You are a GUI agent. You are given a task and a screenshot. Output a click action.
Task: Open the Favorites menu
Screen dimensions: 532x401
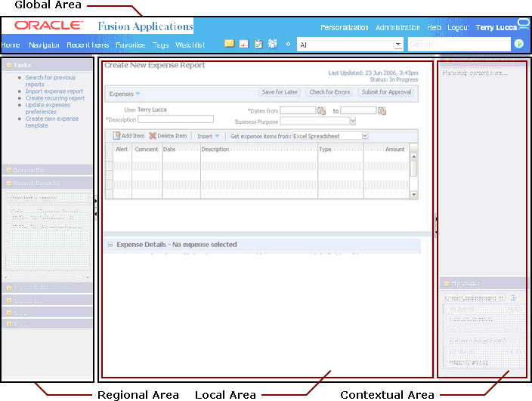point(130,45)
